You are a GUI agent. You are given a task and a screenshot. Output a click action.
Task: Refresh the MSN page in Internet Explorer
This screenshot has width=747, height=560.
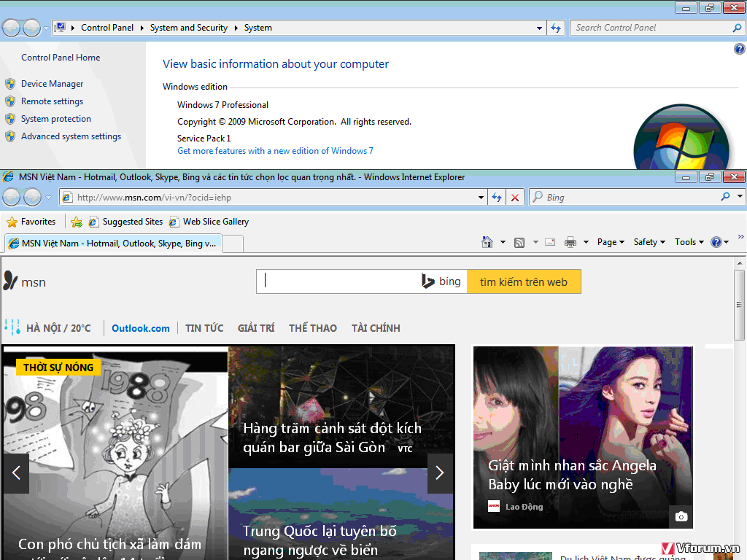coord(497,198)
